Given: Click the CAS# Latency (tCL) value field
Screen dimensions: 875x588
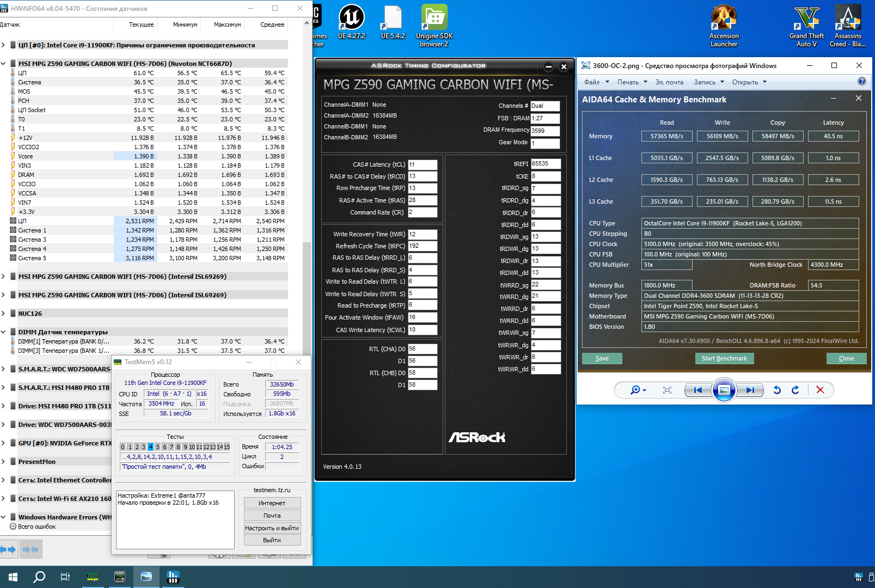Looking at the screenshot, I should point(423,164).
